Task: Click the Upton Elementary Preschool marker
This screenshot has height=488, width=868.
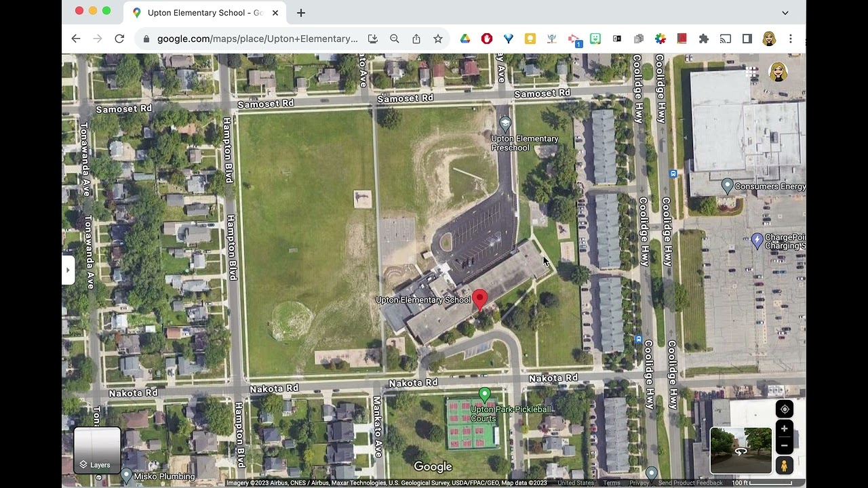Action: (x=505, y=124)
